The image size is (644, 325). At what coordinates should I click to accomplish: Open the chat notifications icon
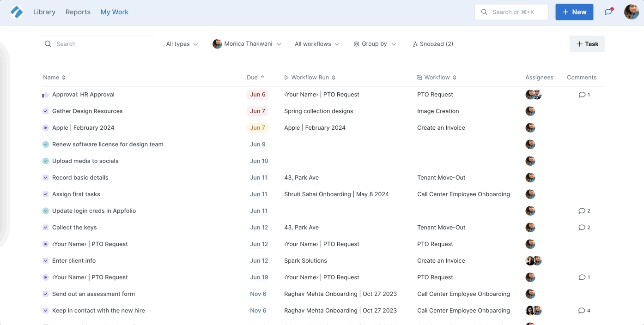[x=608, y=12]
